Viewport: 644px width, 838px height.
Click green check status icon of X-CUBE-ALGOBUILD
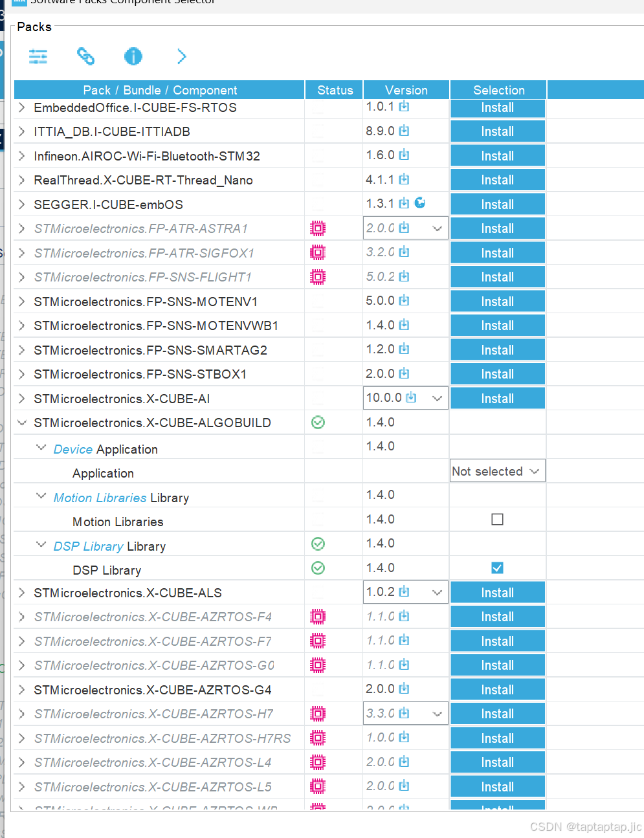[318, 423]
